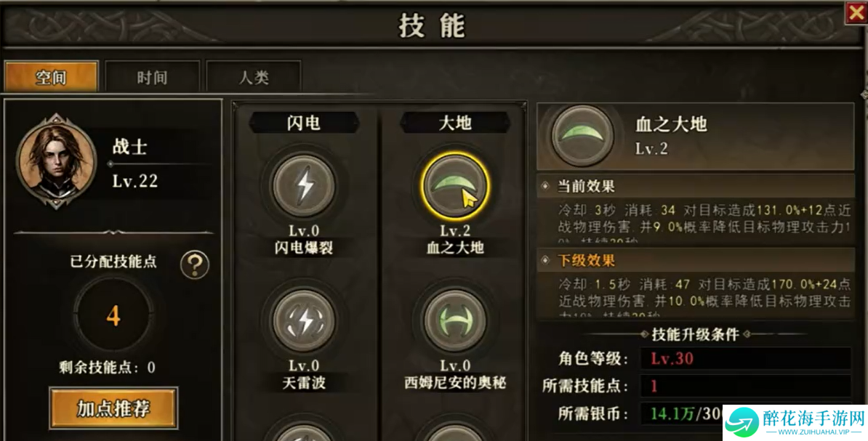Expand the 下级效果 section header

pos(695,260)
